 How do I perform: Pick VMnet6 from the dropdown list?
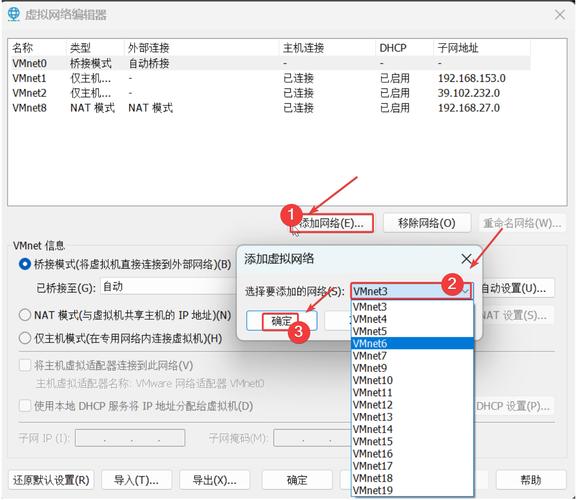[412, 343]
